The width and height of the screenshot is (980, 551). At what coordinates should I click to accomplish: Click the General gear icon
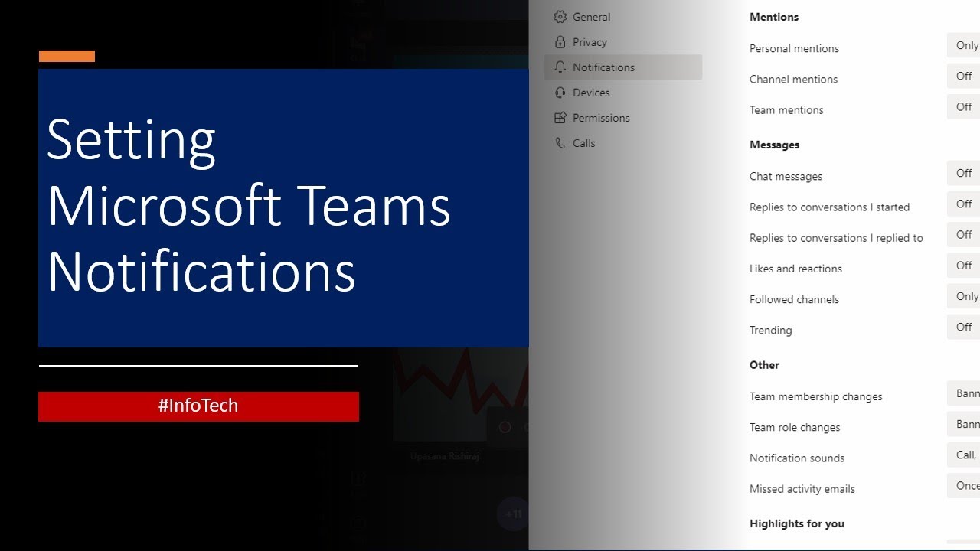[x=560, y=17]
